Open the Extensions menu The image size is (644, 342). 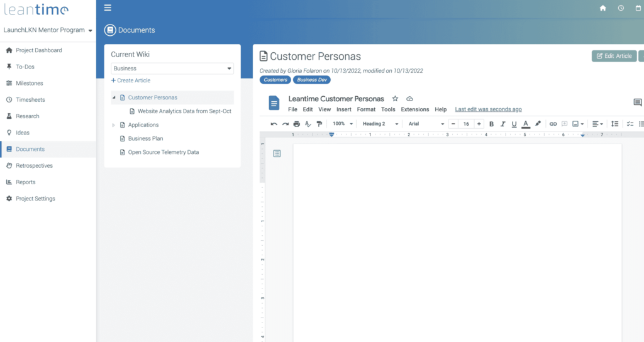point(415,109)
